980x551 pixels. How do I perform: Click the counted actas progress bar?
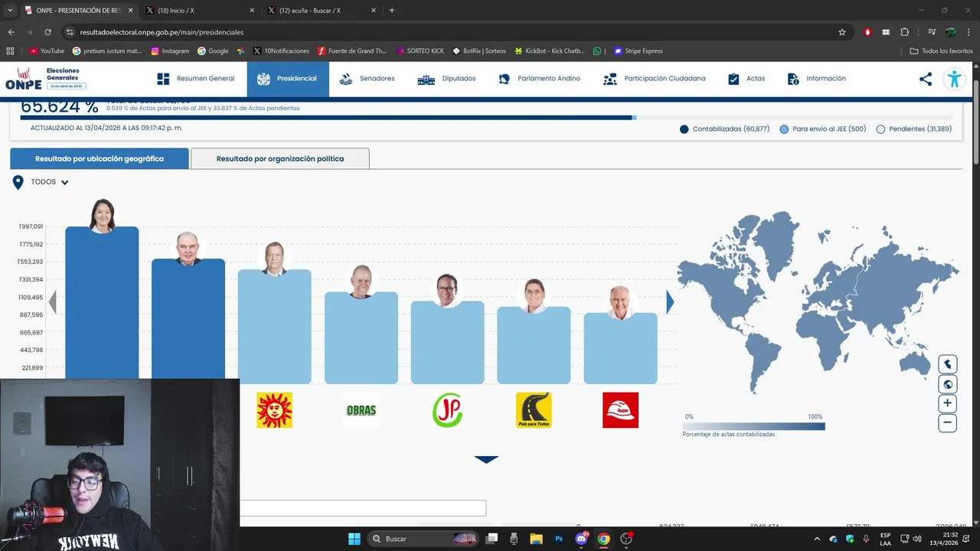tap(326, 118)
